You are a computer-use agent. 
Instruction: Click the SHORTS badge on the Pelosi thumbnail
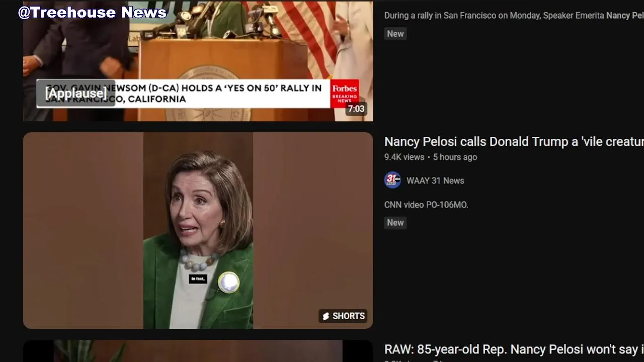click(343, 316)
